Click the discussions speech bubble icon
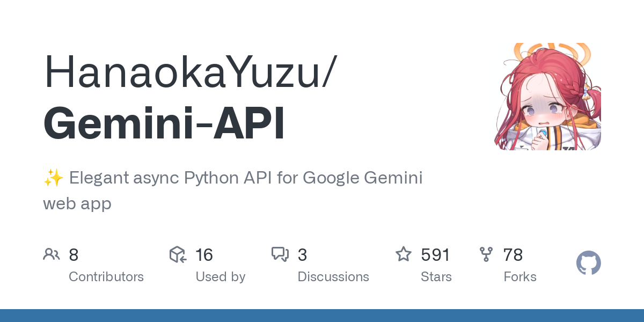The width and height of the screenshot is (644, 322). point(280,254)
